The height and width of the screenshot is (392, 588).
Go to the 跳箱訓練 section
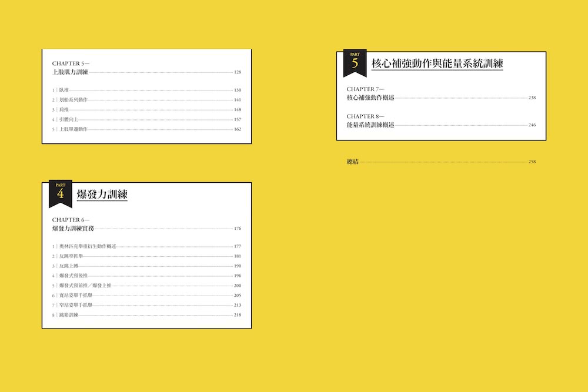pyautogui.click(x=68, y=315)
